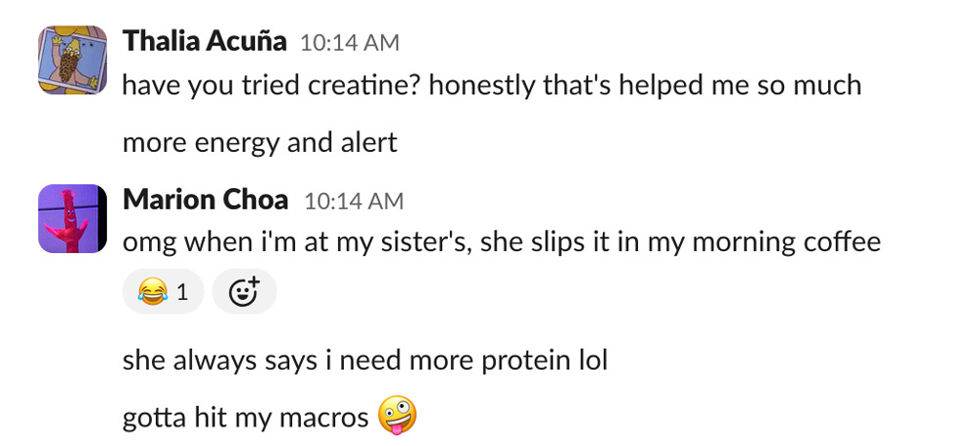The image size is (980, 446).
Task: Select the 'i need more protein lol' message
Action: point(365,360)
